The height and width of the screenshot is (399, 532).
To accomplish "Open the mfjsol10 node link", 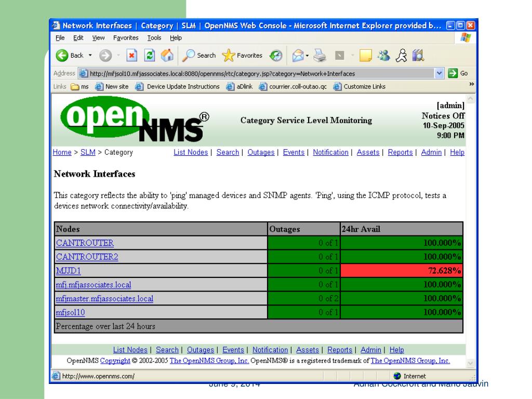I will (x=70, y=312).
